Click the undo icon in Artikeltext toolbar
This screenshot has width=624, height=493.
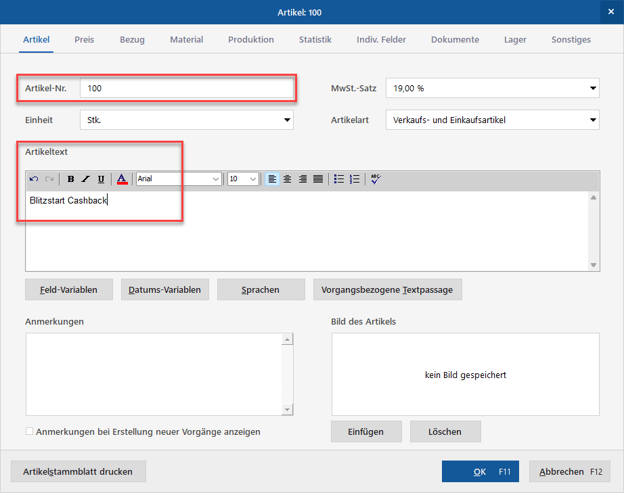point(33,179)
